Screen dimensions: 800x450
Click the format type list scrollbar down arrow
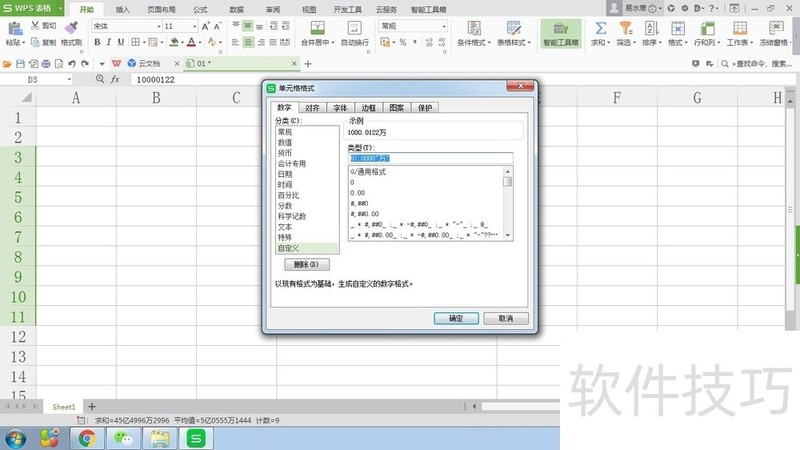508,235
